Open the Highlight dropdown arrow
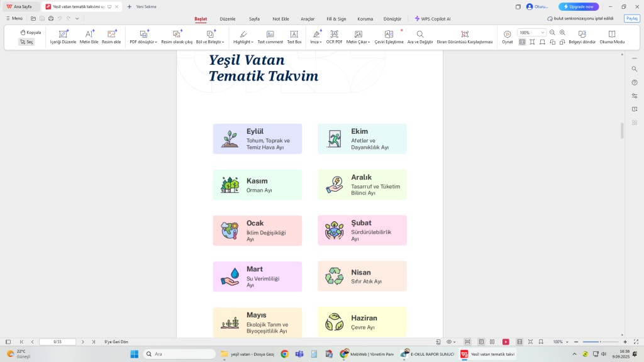644x362 pixels. (x=252, y=42)
